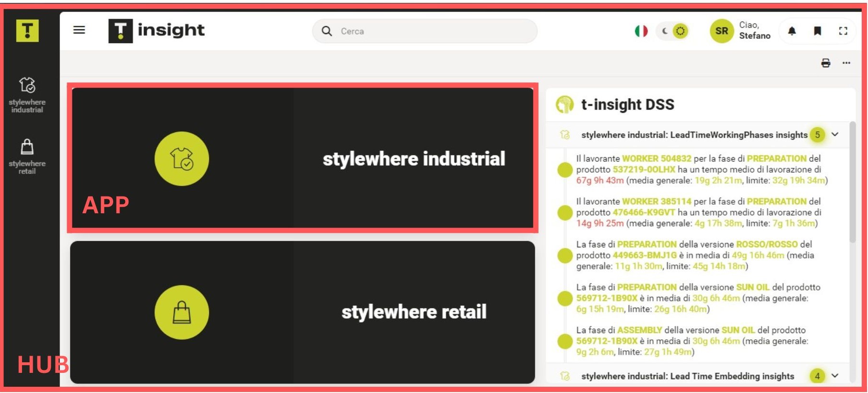Enter fullscreen mode via expand icon

tap(843, 31)
